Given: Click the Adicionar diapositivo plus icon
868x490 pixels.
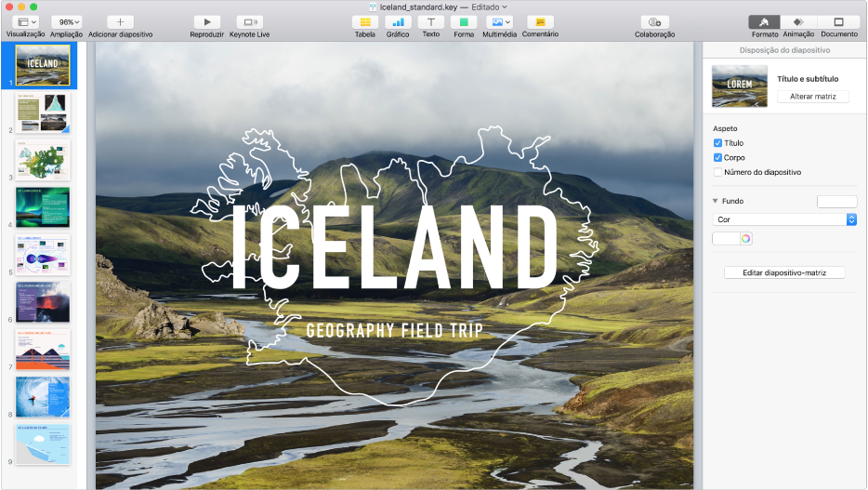Looking at the screenshot, I should 120,22.
